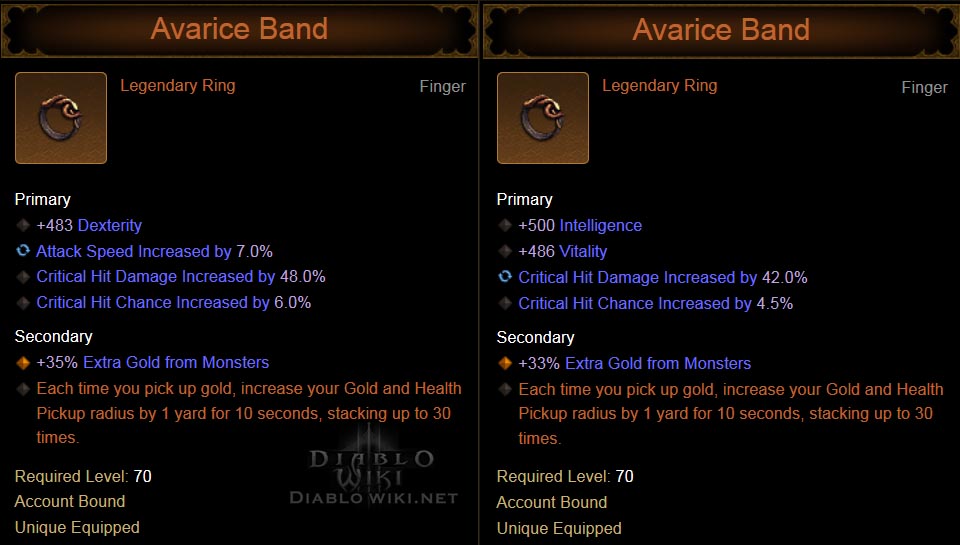Click the Diablo Wiki watermark logo
Image resolution: width=960 pixels, height=545 pixels.
(x=372, y=473)
